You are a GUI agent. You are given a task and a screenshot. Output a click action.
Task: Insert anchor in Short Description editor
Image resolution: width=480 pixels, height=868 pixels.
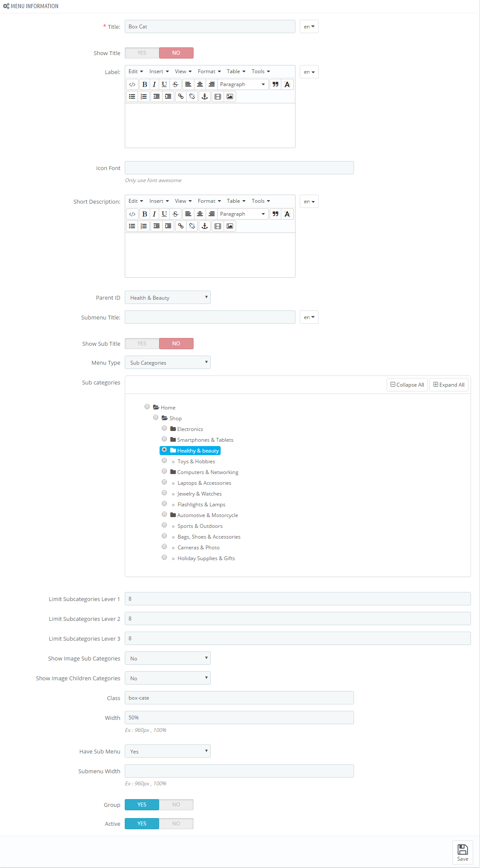click(x=205, y=226)
